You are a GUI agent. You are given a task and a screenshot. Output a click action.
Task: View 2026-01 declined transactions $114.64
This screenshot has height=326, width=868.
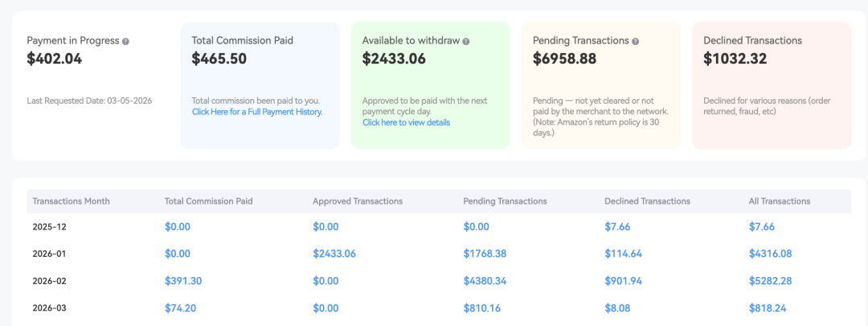tap(623, 254)
